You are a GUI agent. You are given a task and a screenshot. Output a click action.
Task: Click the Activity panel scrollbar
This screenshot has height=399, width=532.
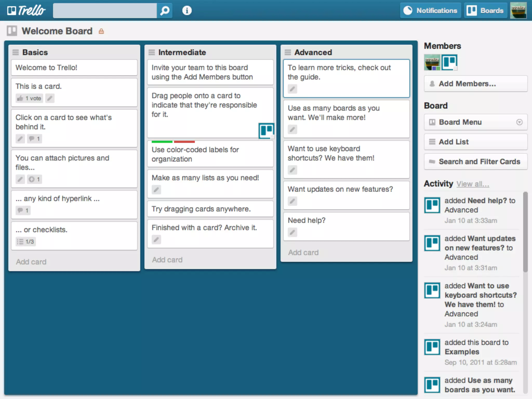pos(525,232)
